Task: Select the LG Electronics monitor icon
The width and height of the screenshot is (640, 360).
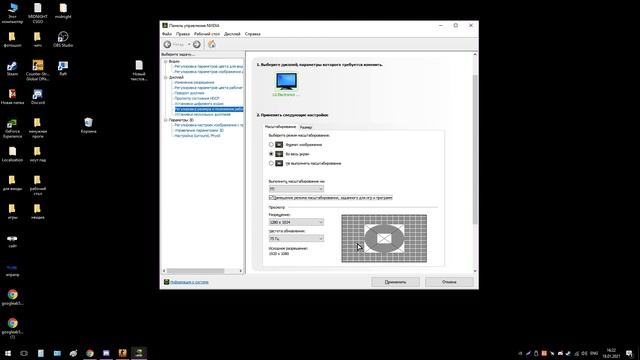Action: 286,81
